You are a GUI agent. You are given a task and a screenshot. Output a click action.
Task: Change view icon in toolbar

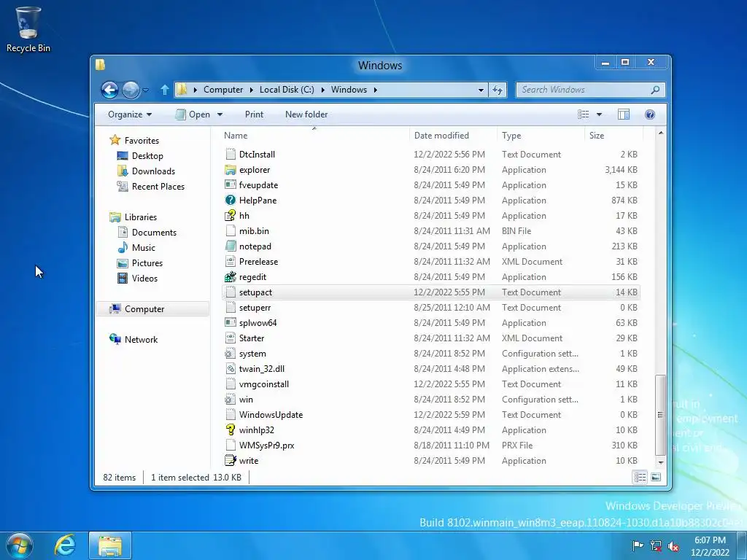click(583, 114)
